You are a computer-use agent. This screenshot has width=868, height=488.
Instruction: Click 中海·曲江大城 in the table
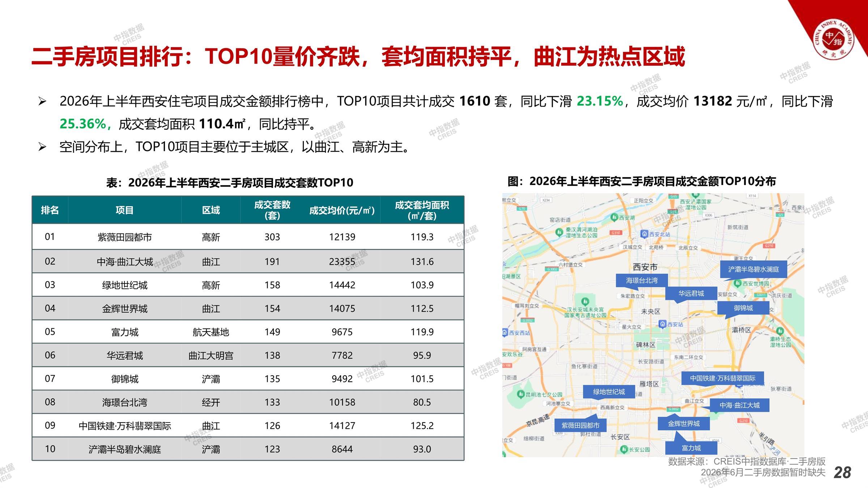point(125,261)
